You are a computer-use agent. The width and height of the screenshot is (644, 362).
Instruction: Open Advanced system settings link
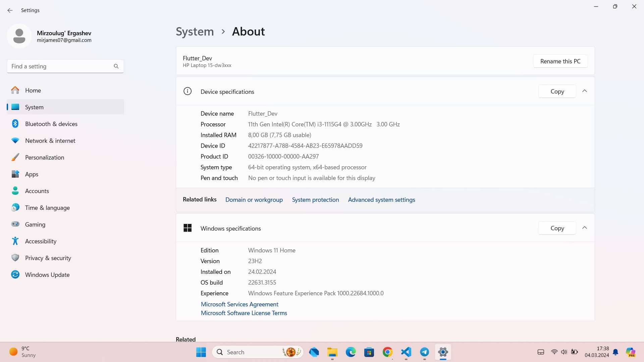[x=381, y=199]
